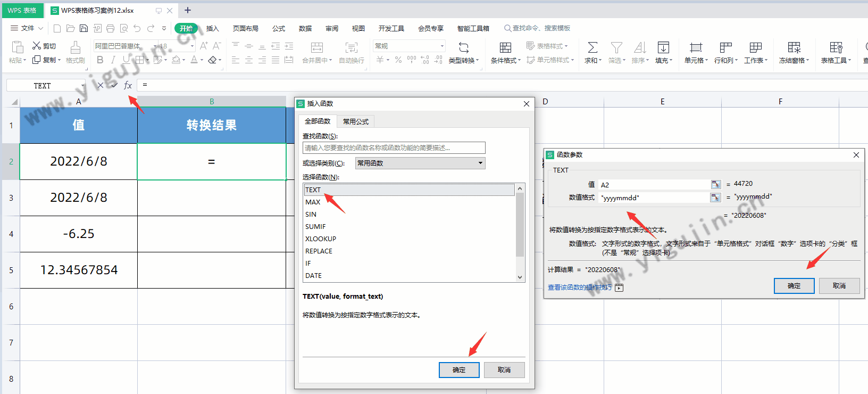Screen dimensions: 868x394
Task: Expand the quick access toolbar customize arrow
Action: (164, 28)
